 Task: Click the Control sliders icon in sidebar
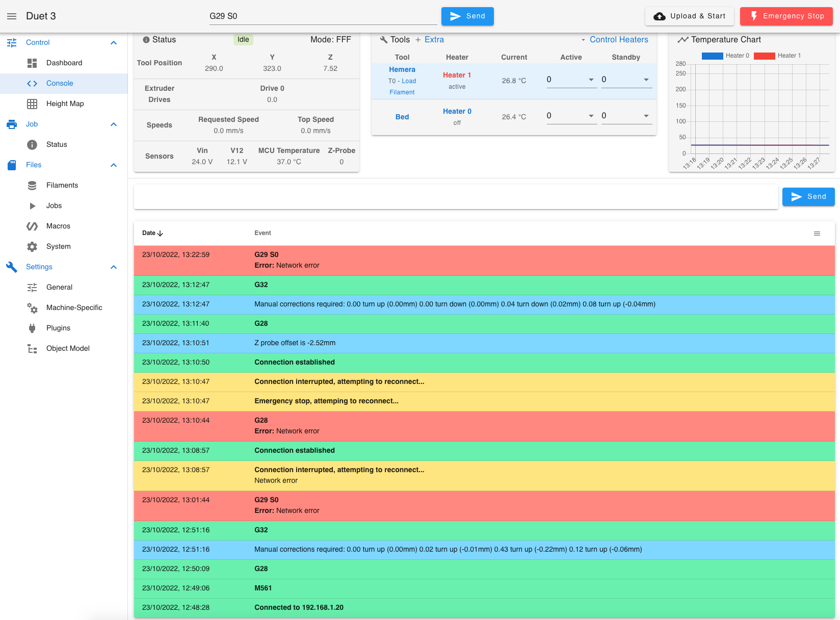click(x=12, y=43)
